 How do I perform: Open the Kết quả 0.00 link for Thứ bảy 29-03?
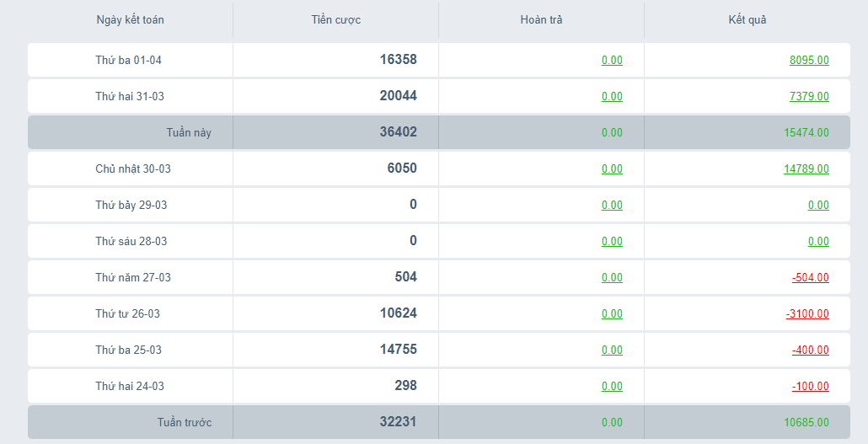[x=817, y=206]
